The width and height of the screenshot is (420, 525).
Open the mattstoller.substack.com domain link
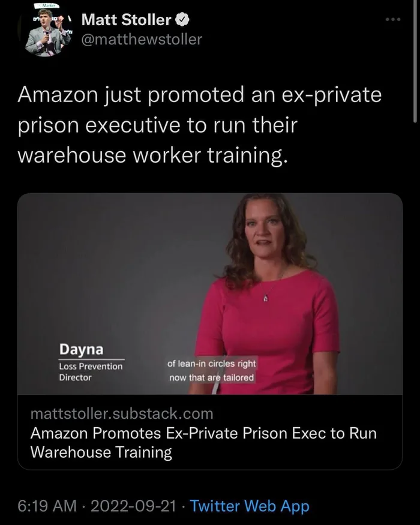[122, 413]
